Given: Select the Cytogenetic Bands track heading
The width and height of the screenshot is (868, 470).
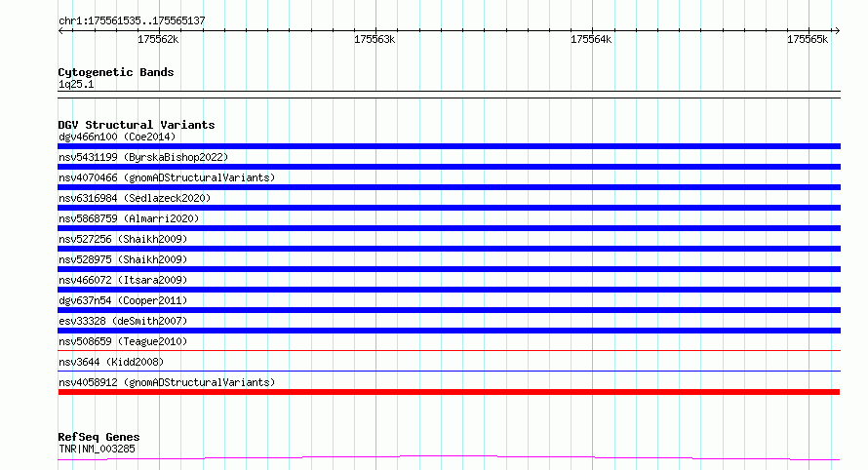Looking at the screenshot, I should pos(116,72).
